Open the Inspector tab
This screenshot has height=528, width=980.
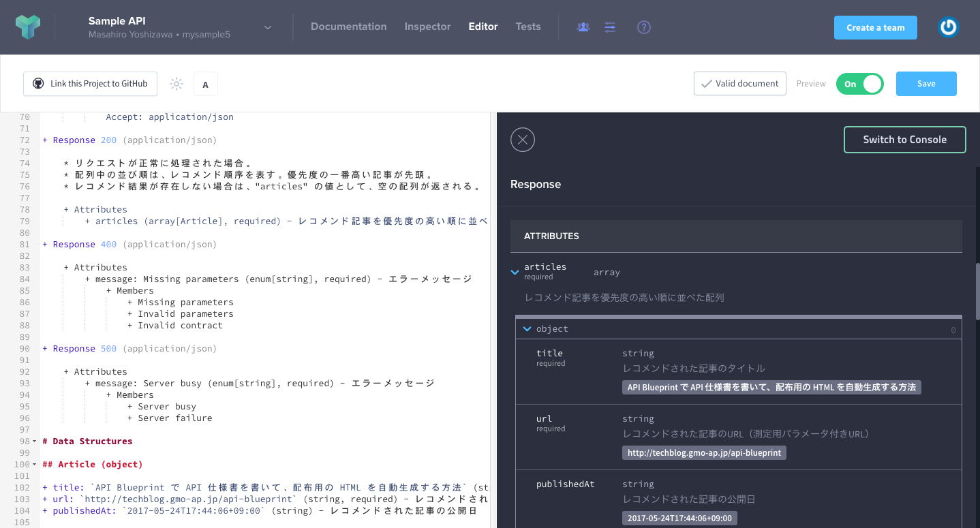(427, 27)
